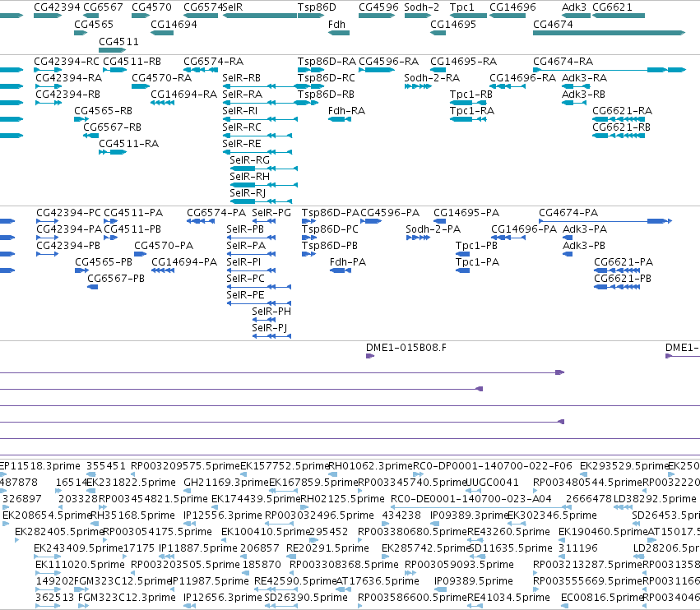This screenshot has width=700, height=610.
Task: Select the DME1-015B08.F feature label
Action: pyautogui.click(x=406, y=348)
